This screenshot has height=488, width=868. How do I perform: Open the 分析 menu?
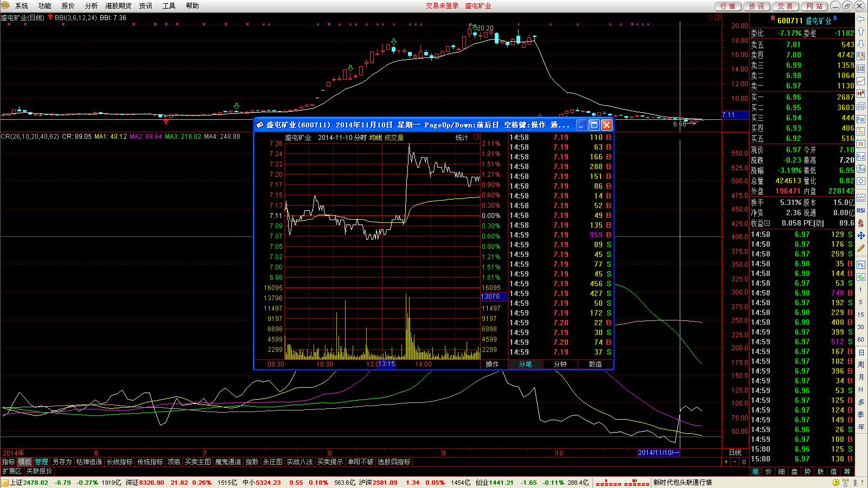(92, 6)
